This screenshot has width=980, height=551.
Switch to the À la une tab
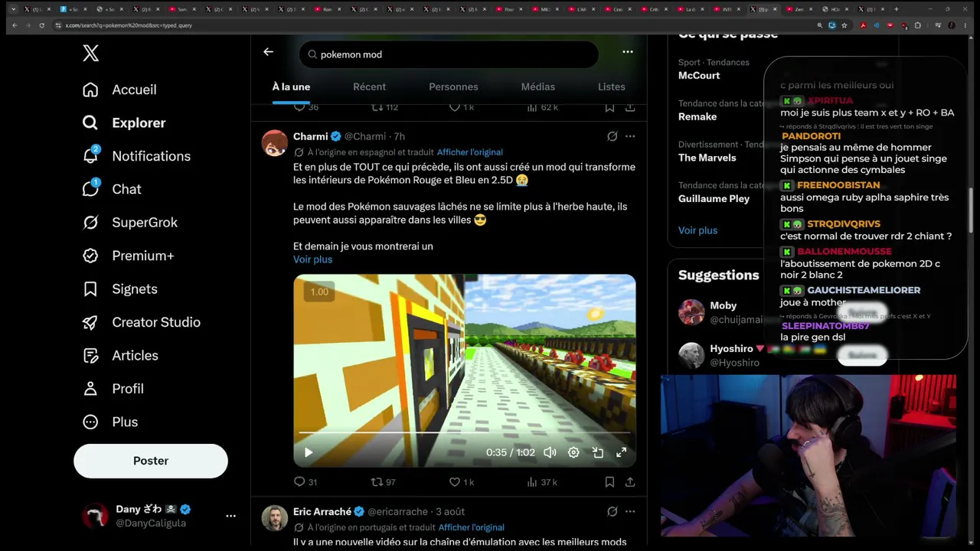point(291,86)
